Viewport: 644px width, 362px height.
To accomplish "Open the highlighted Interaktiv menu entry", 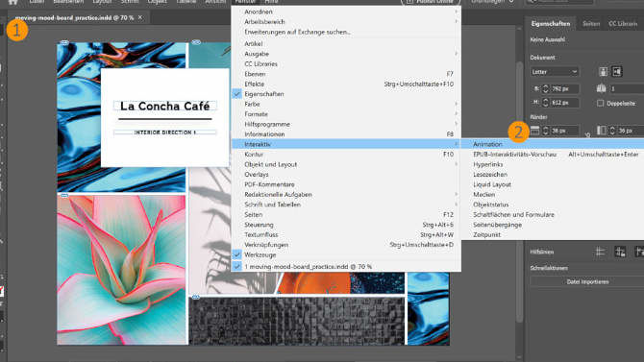I will [346, 144].
